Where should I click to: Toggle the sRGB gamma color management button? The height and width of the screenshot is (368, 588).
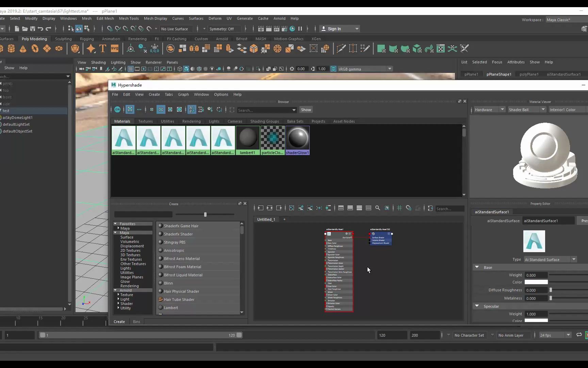[x=333, y=69]
